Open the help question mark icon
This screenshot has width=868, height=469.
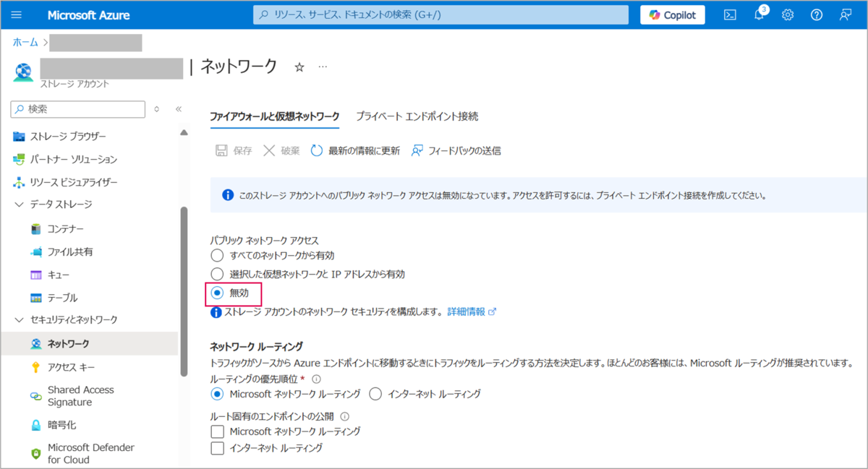pos(817,14)
